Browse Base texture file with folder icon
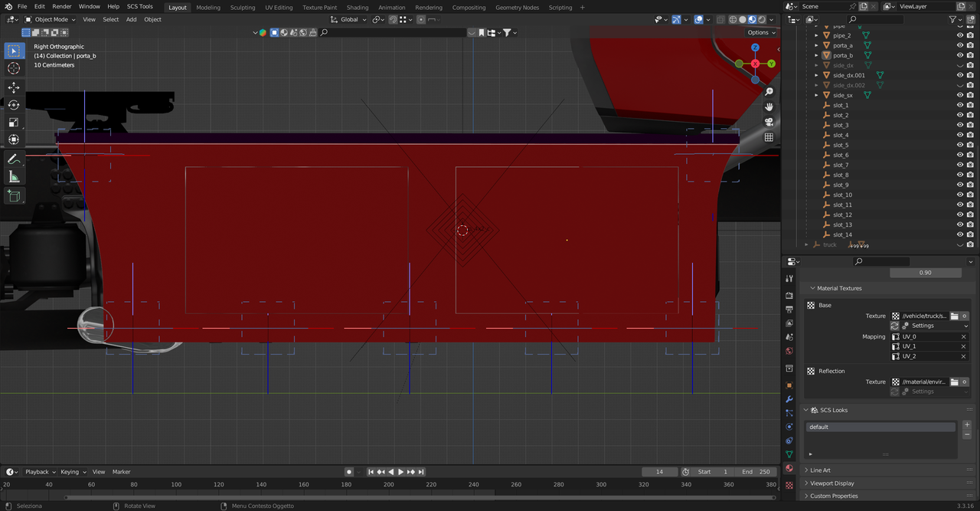980x511 pixels. coord(955,316)
